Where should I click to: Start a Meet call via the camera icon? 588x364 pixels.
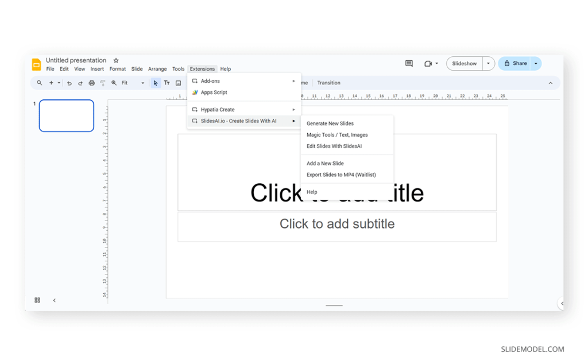(x=428, y=63)
